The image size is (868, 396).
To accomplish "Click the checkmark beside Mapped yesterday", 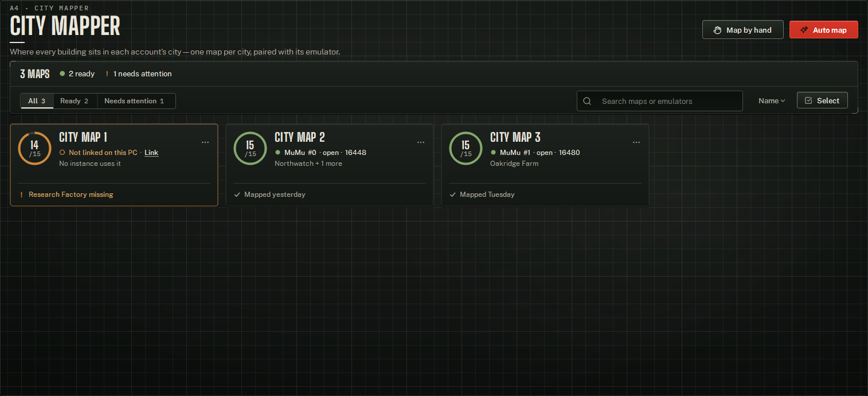I will [237, 195].
